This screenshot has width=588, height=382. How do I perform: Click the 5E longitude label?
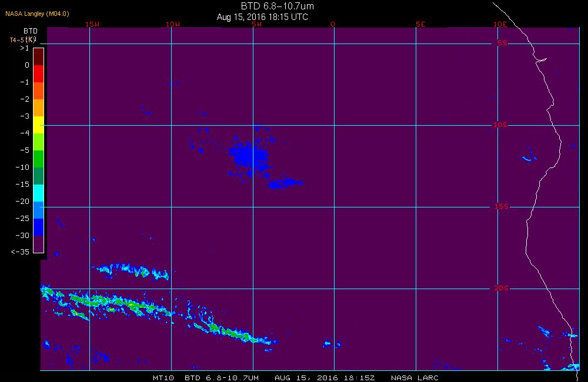420,24
